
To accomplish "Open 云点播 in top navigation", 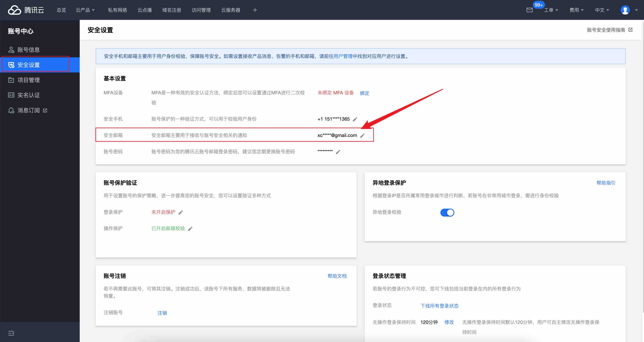I will [144, 10].
